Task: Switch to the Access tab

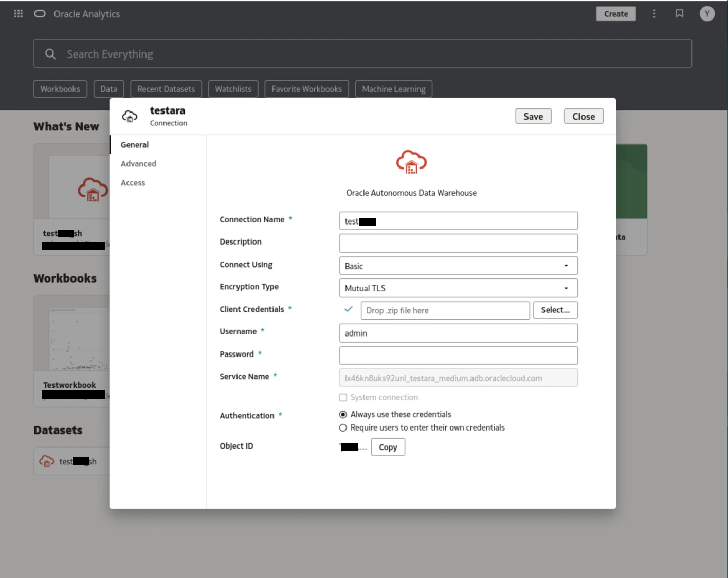Action: (133, 183)
